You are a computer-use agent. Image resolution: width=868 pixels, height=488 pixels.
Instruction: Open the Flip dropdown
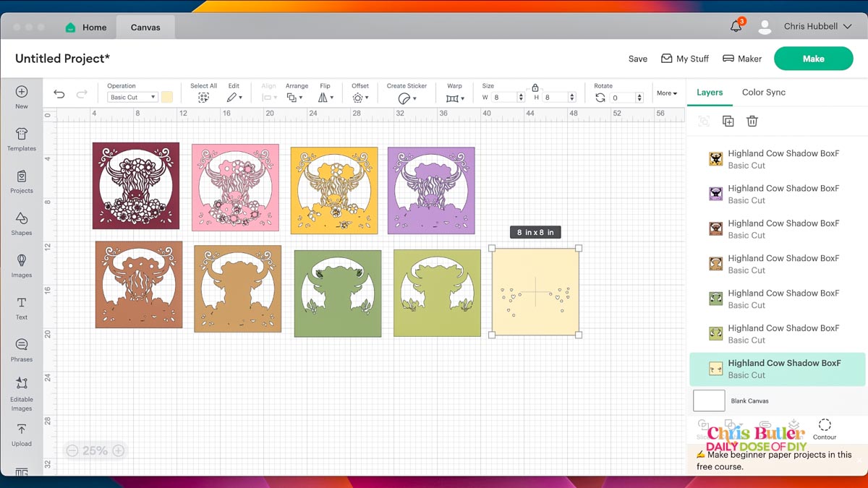325,98
